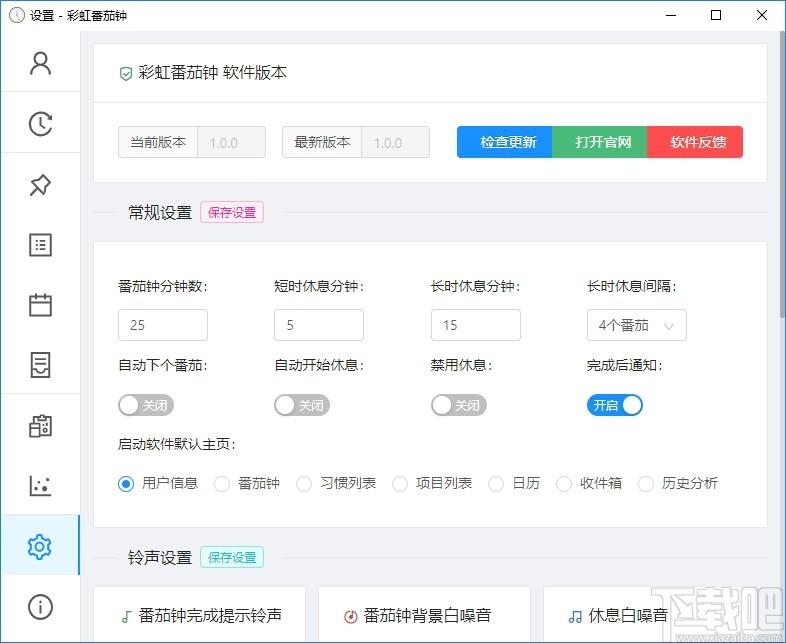Image resolution: width=786 pixels, height=643 pixels.
Task: Click the blue music icon of 休息白噪音
Action: [575, 616]
